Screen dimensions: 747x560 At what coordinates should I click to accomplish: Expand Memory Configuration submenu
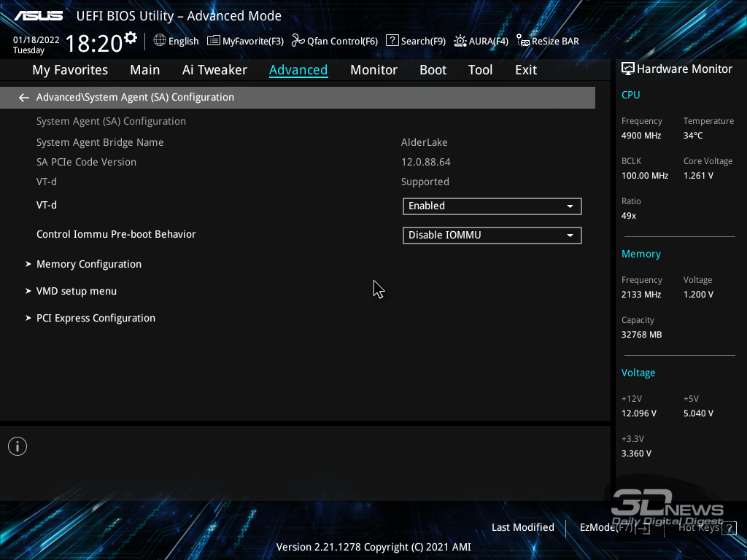pos(88,264)
